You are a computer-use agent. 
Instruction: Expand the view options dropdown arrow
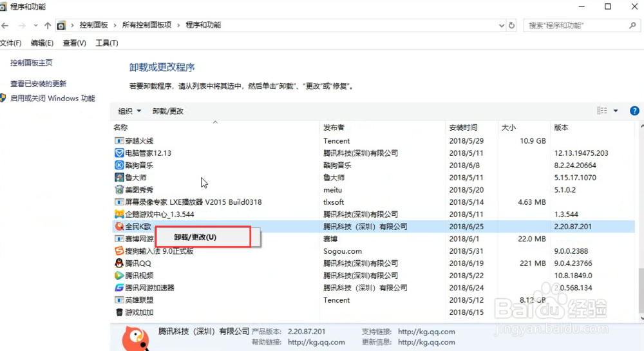tap(616, 111)
